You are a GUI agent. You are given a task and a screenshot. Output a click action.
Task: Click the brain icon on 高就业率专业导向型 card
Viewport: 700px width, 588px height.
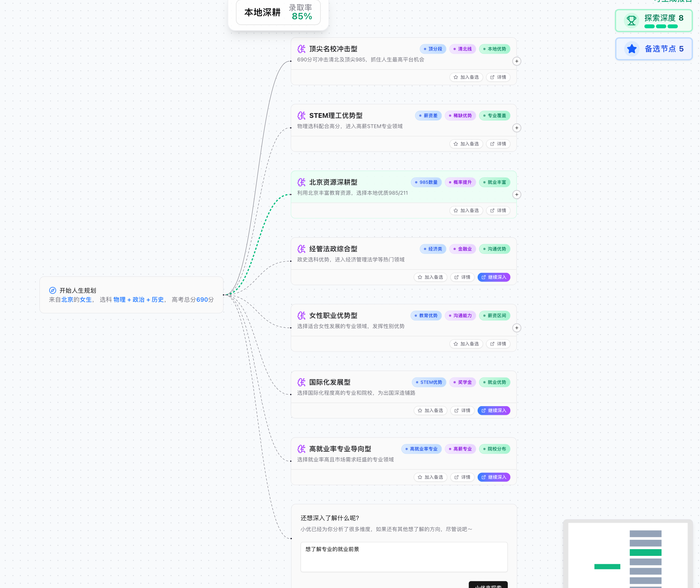301,449
